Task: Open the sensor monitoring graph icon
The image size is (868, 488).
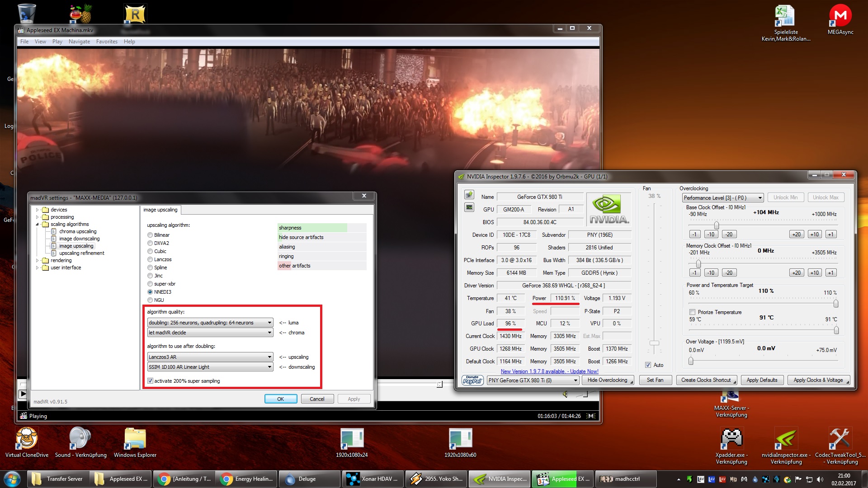Action: click(469, 207)
